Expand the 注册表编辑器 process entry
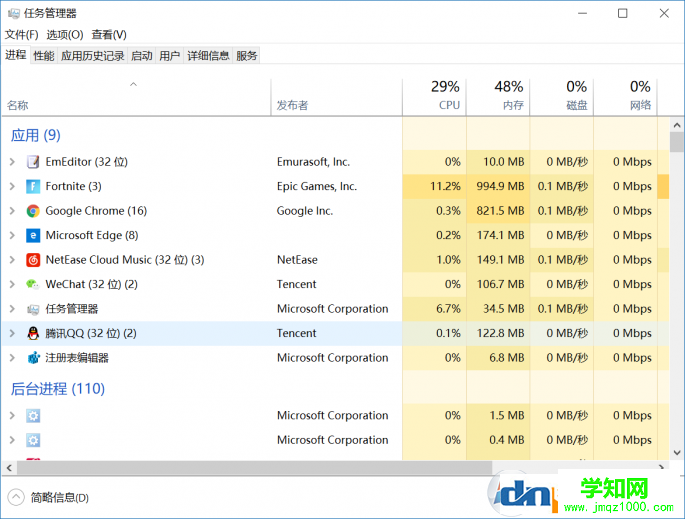The height and width of the screenshot is (519, 685). pyautogui.click(x=12, y=358)
